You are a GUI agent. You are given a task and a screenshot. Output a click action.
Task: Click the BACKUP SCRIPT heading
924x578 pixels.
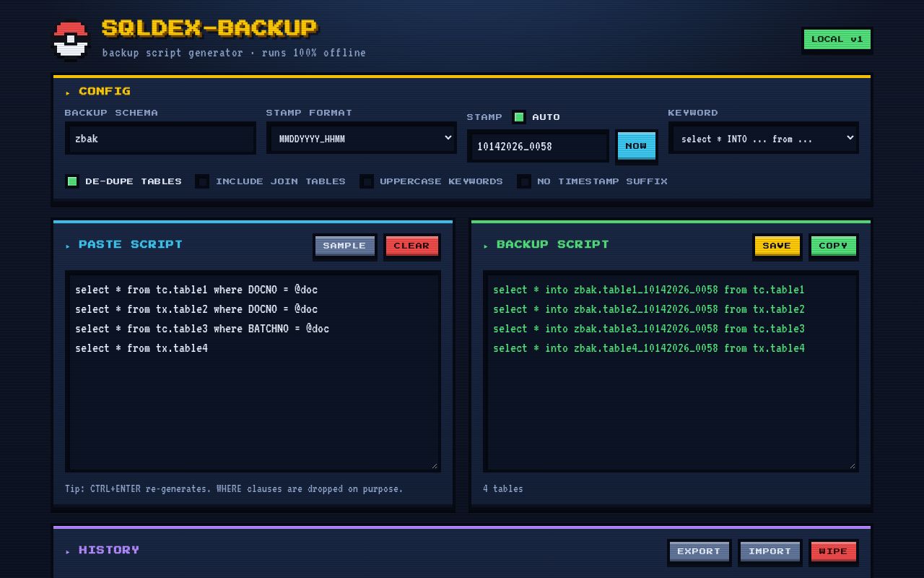(553, 244)
